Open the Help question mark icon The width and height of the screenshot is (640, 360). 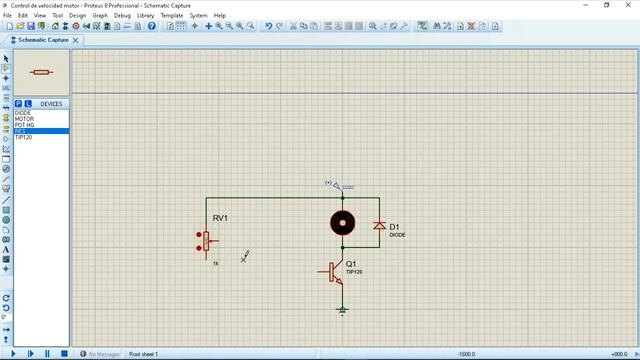(x=151, y=26)
